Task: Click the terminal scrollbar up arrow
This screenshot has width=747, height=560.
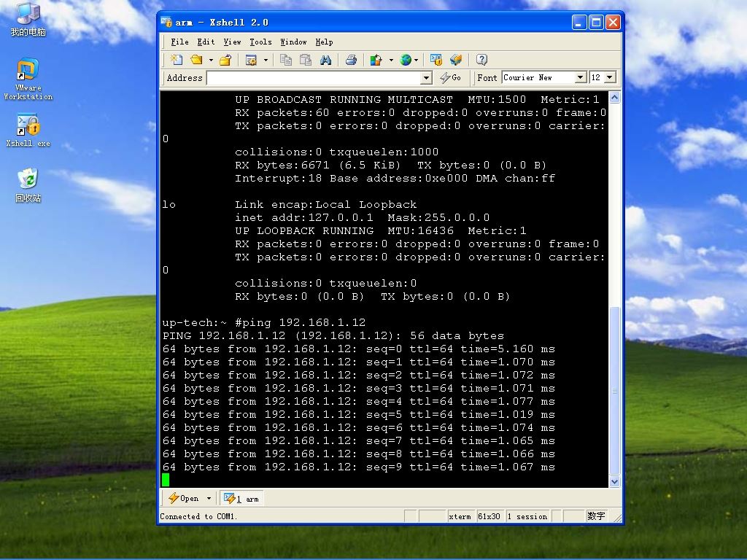Action: [x=614, y=98]
